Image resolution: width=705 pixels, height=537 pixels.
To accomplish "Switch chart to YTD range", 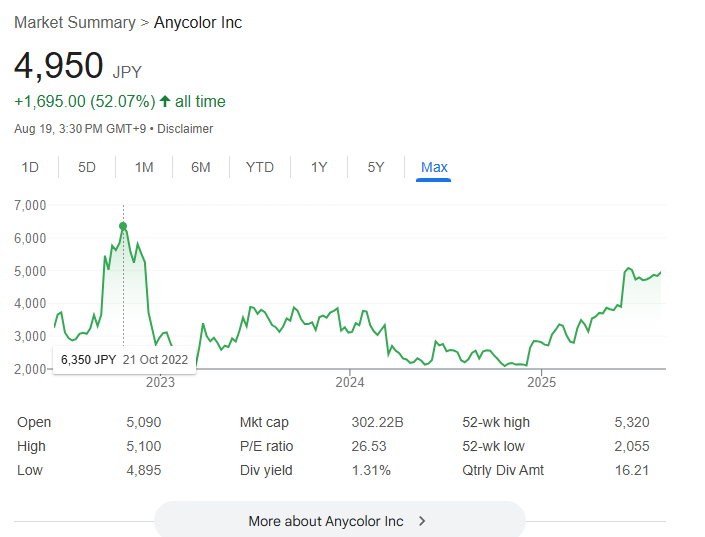I will tap(260, 167).
